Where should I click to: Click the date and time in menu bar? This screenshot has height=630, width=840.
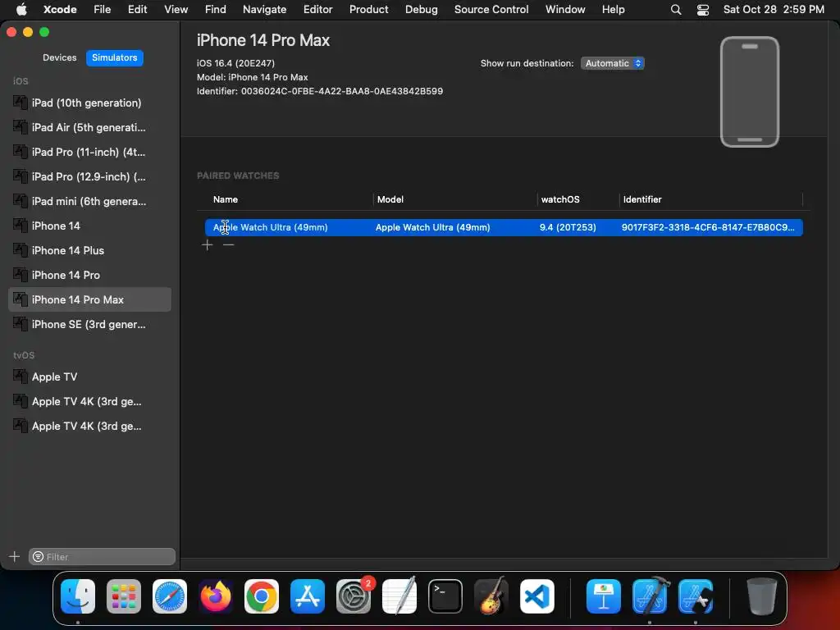tap(774, 10)
